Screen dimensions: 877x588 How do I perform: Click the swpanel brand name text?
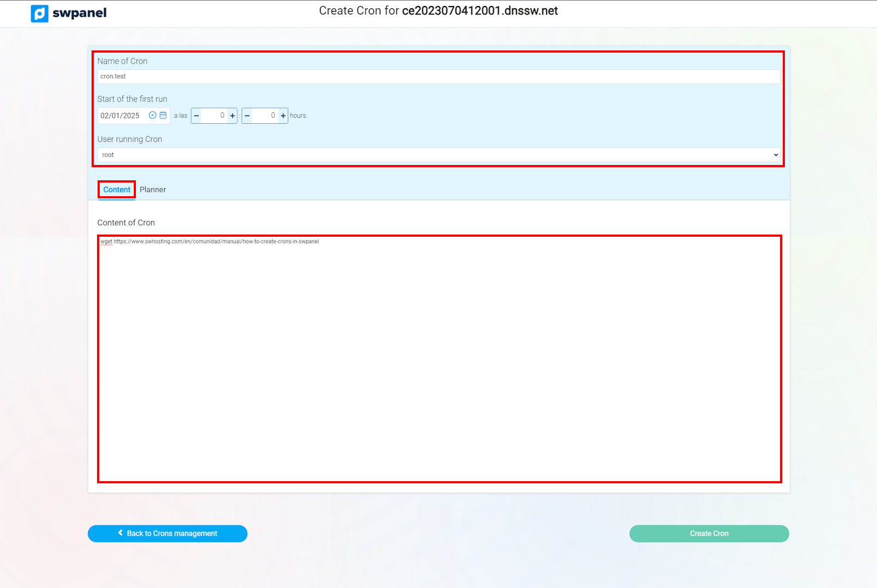79,13
